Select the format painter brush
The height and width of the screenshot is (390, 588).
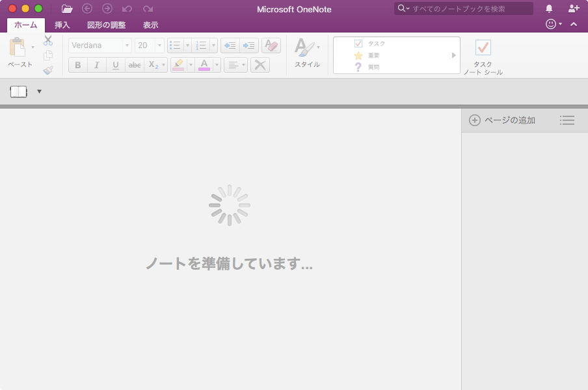click(48, 70)
